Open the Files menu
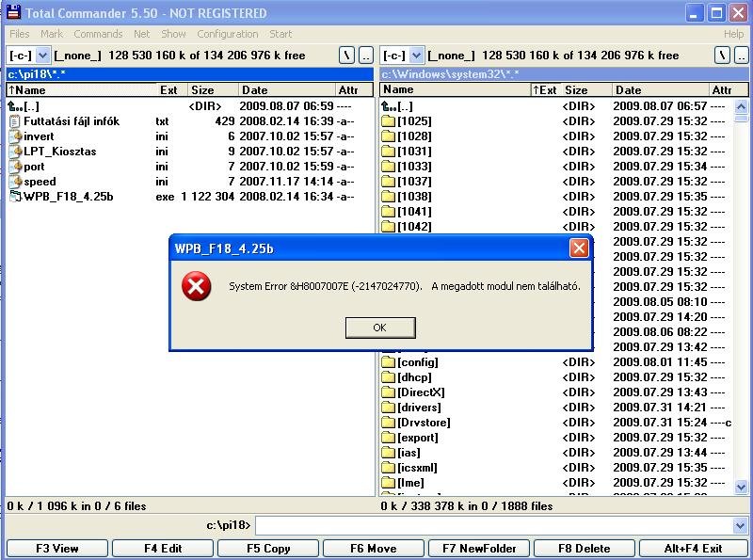 pos(20,34)
